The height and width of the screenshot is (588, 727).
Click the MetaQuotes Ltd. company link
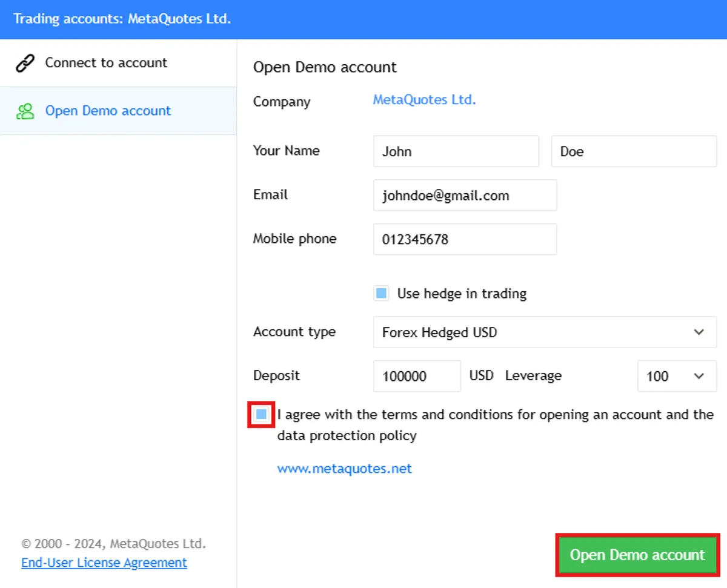point(424,100)
